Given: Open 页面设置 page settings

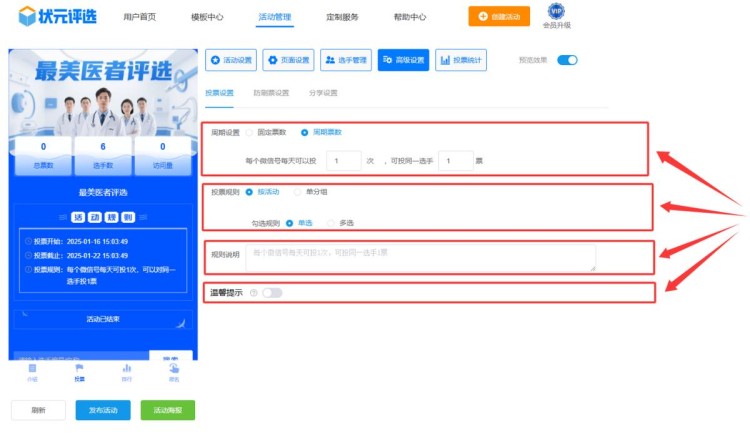Looking at the screenshot, I should tap(288, 61).
